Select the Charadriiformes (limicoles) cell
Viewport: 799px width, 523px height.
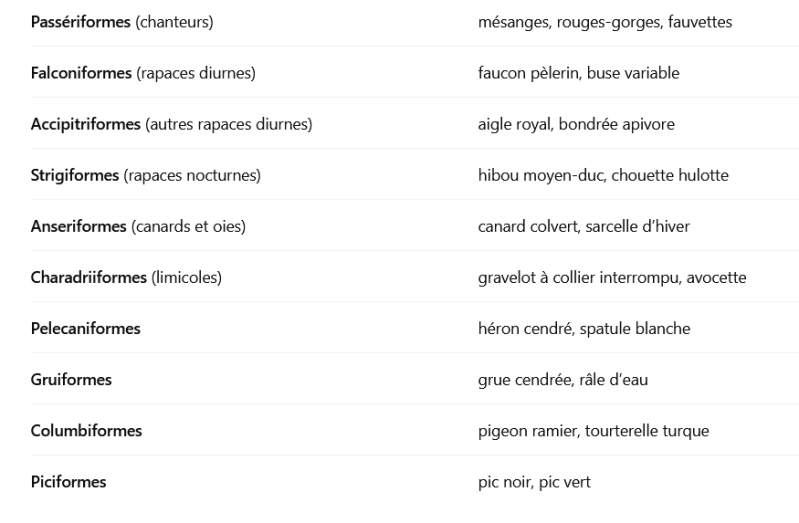pyautogui.click(x=125, y=278)
